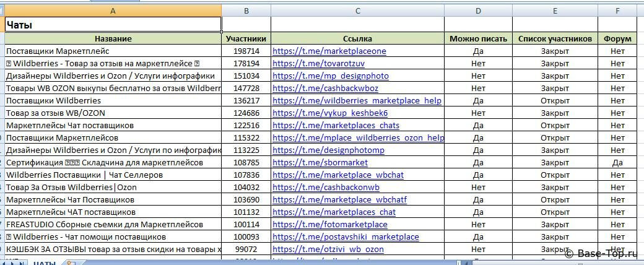Select the Можно писать header cell
This screenshot has height=265, width=644.
tap(478, 38)
